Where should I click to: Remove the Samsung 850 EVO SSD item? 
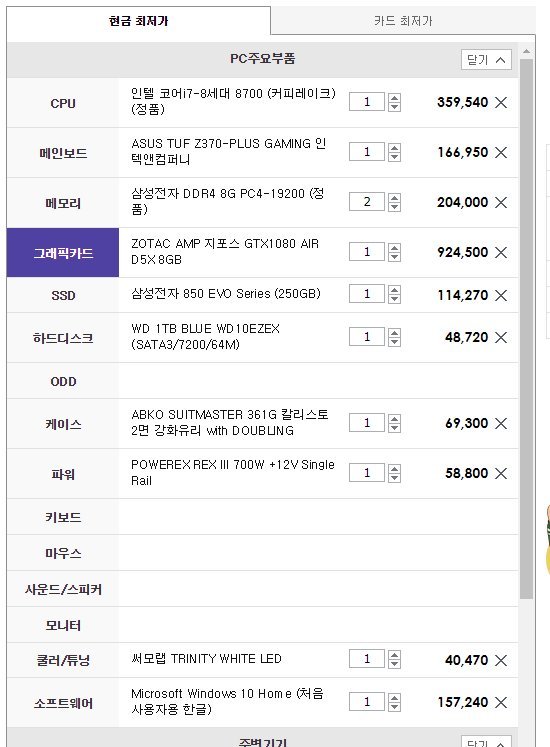pyautogui.click(x=500, y=295)
